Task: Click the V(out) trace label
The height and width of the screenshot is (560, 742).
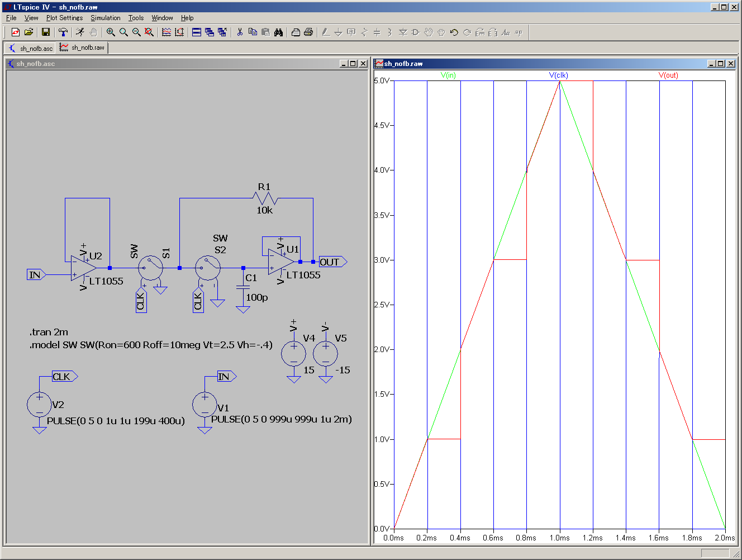Action: pyautogui.click(x=668, y=75)
